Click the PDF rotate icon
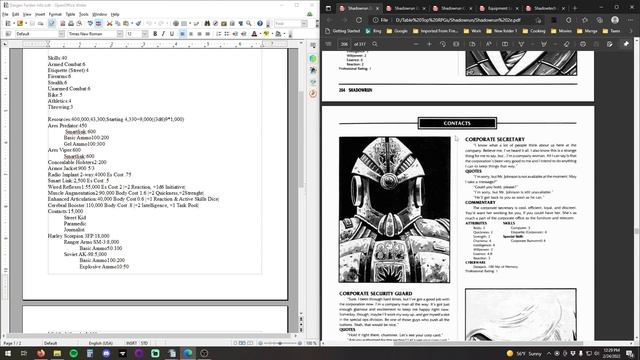This screenshot has height=360, width=640. pos(443,44)
